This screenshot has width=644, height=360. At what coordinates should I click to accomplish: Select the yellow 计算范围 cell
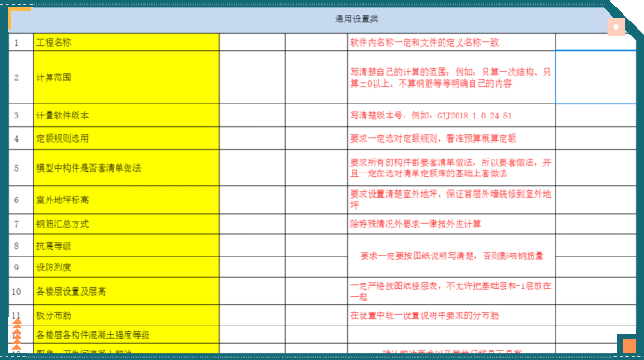click(x=126, y=77)
